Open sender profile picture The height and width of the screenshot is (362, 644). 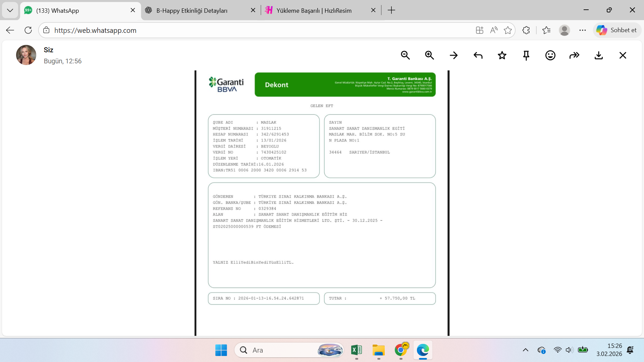point(26,55)
